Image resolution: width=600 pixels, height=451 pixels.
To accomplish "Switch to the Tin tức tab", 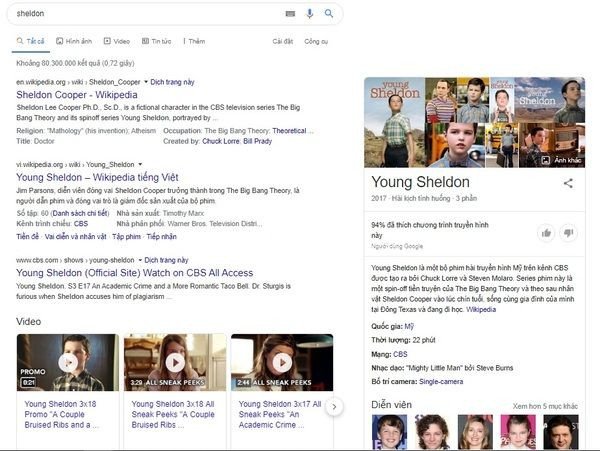I will (x=157, y=41).
